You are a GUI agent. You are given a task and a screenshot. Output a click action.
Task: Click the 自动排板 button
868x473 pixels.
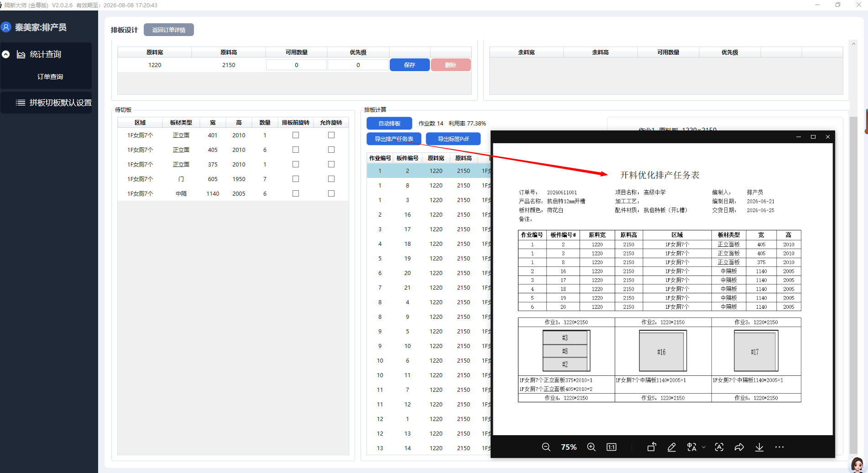[389, 123]
